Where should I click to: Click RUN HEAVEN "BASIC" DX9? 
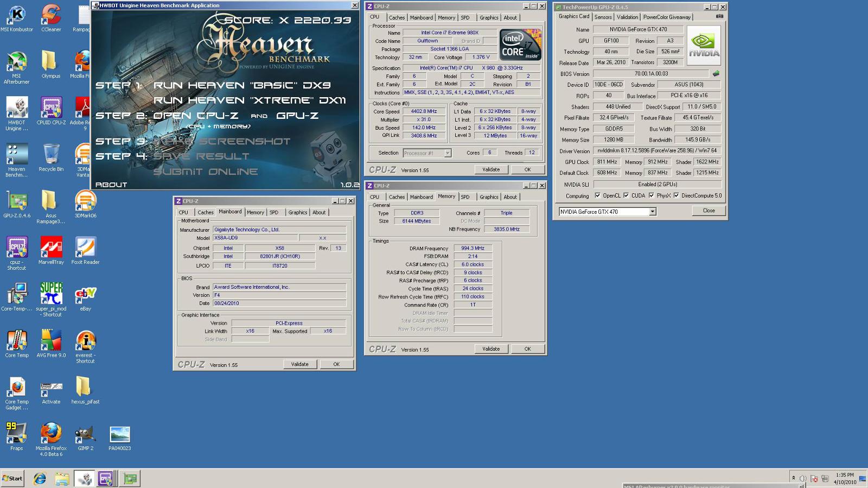[242, 85]
